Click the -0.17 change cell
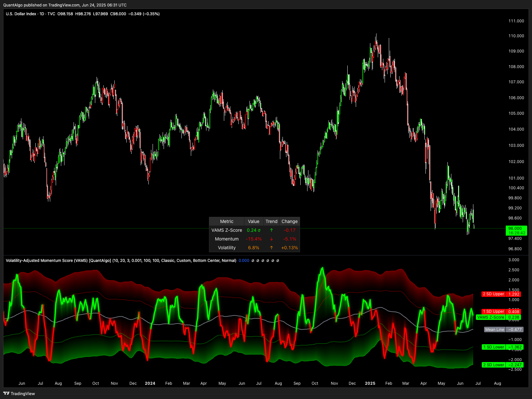 click(290, 230)
